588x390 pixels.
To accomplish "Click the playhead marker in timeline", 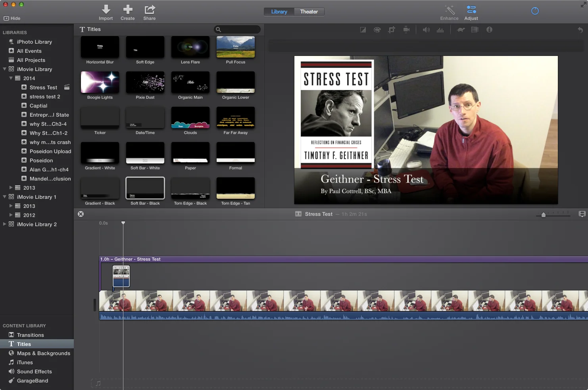I will click(123, 223).
